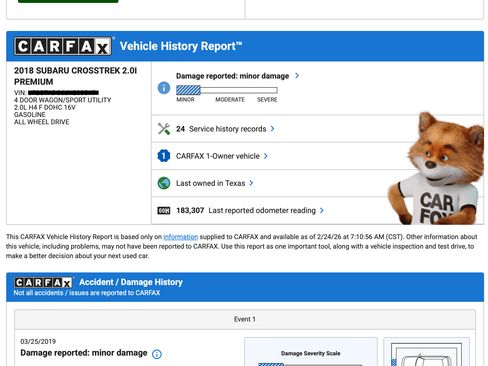
Task: Click the 'Accident / Damage History' section title
Action: tap(131, 282)
